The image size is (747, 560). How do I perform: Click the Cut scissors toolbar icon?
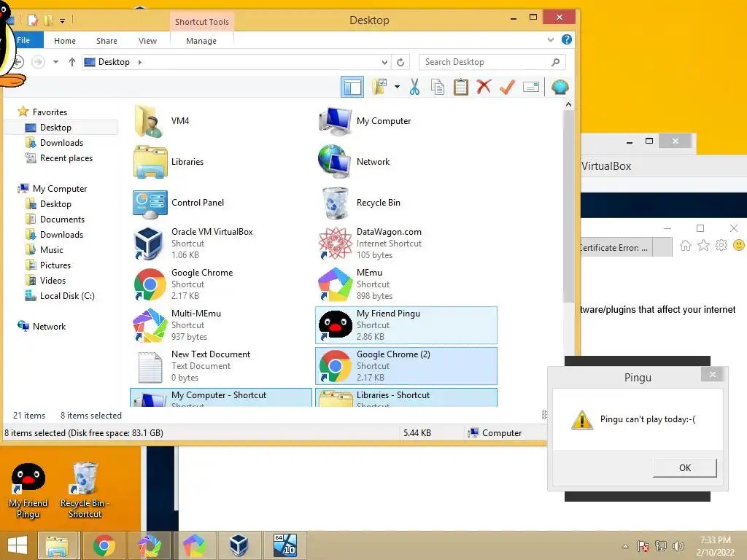pyautogui.click(x=414, y=87)
